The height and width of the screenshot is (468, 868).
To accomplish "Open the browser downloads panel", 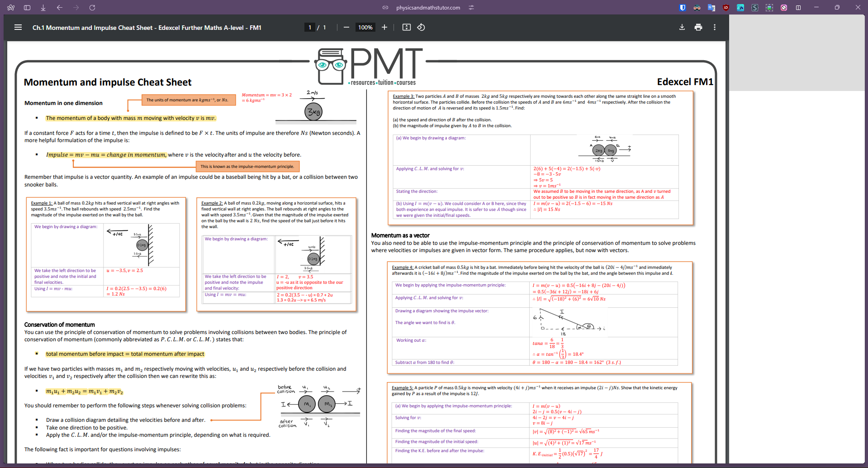I will tap(43, 8).
